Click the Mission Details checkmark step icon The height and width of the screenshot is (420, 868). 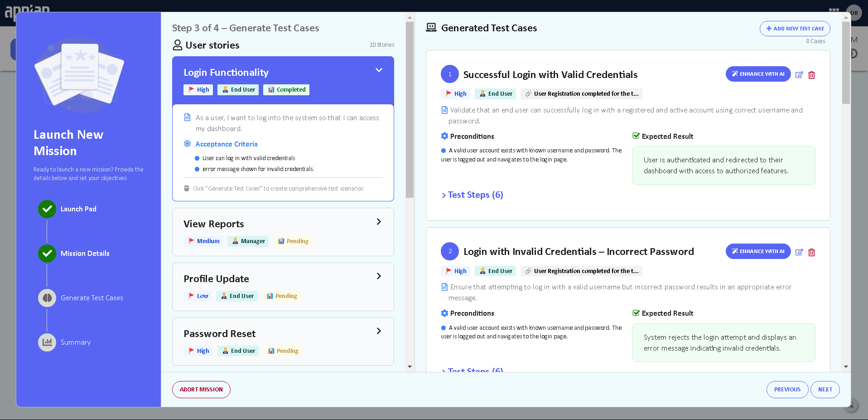click(x=47, y=254)
